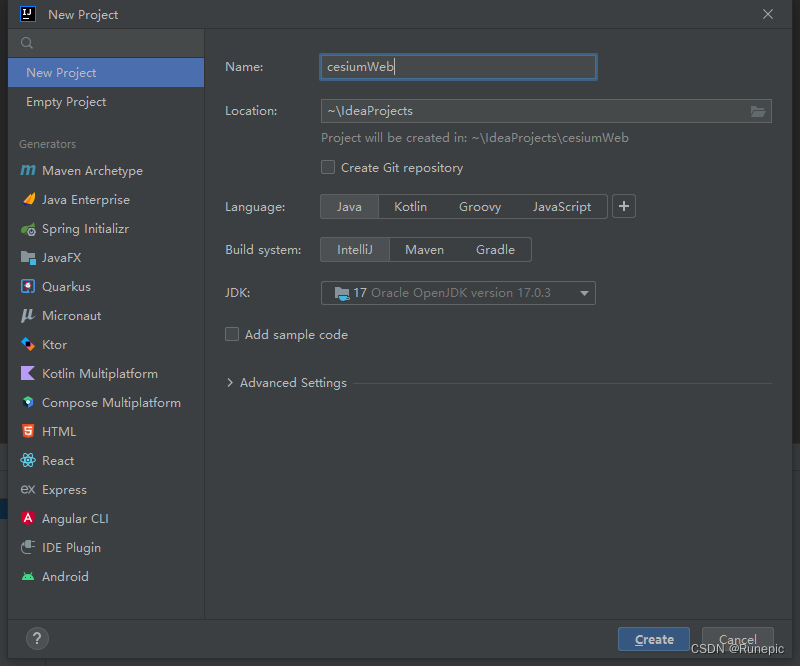The image size is (800, 666).
Task: Open the JDK version dropdown
Action: coord(458,293)
